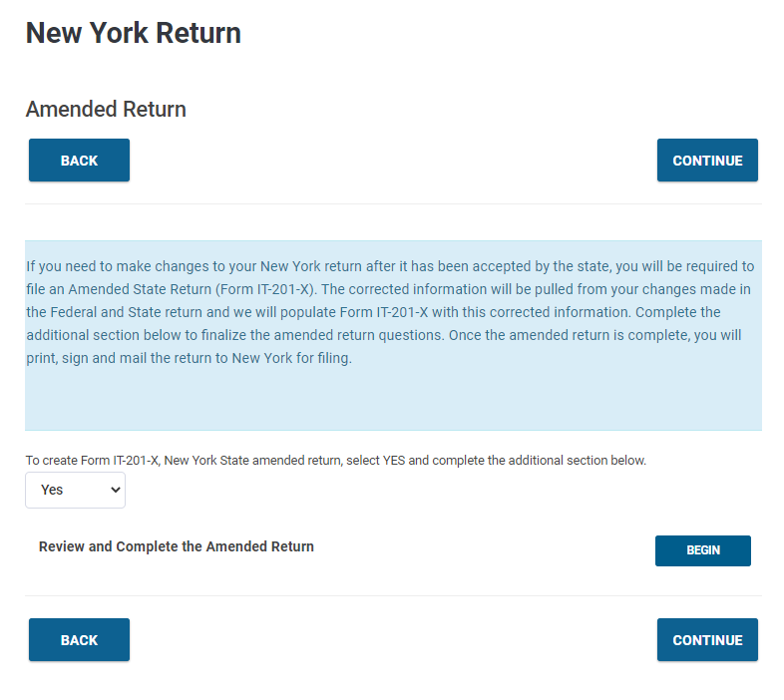
Task: Click the empty lower area of blue info box
Action: (x=393, y=399)
